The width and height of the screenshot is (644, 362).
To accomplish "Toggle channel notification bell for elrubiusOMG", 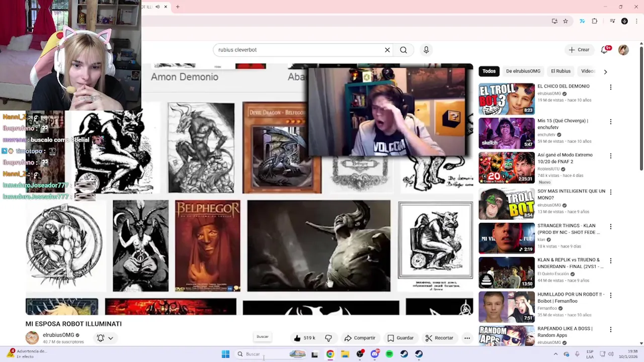I will 100,338.
